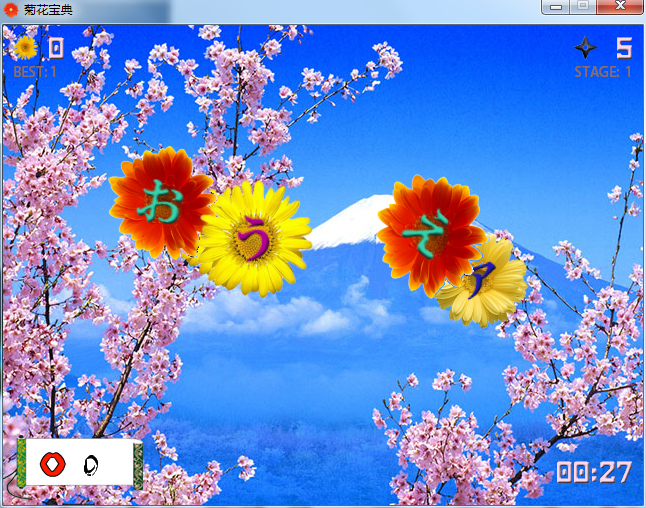This screenshot has height=508, width=646.
Task: Click the score number 0 beside the sunflower
Action: (56, 47)
